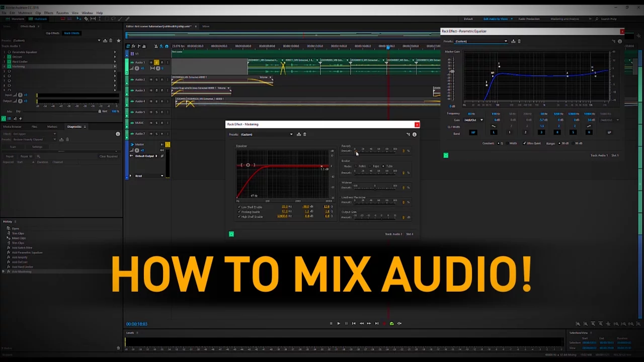Viewport: 644px width, 362px height.
Task: Save preset icon in Parametric Equalizer window
Action: click(514, 41)
